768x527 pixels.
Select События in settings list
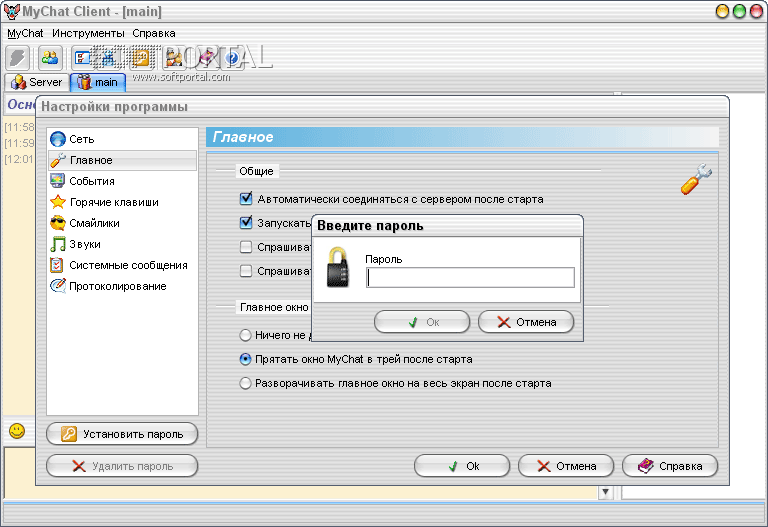tap(122, 181)
